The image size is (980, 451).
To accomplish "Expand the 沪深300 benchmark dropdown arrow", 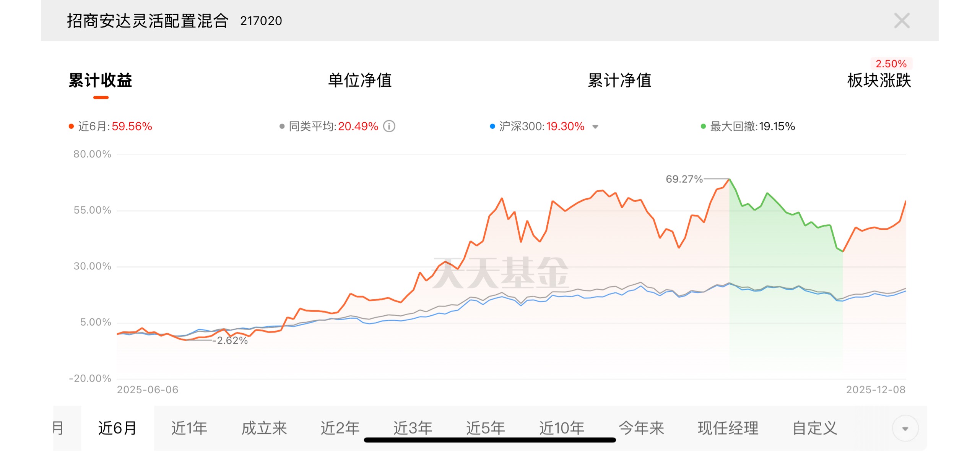I will (x=595, y=127).
